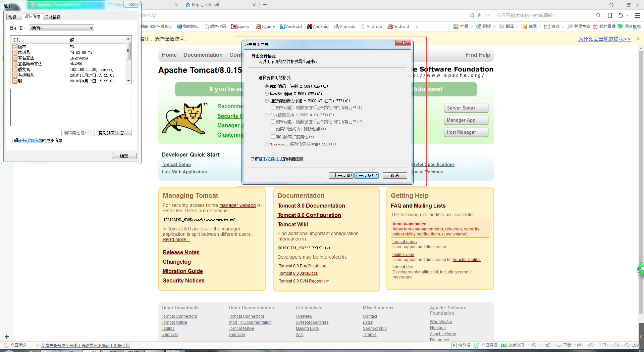Open Tomcat Documentation navigation item

203,55
